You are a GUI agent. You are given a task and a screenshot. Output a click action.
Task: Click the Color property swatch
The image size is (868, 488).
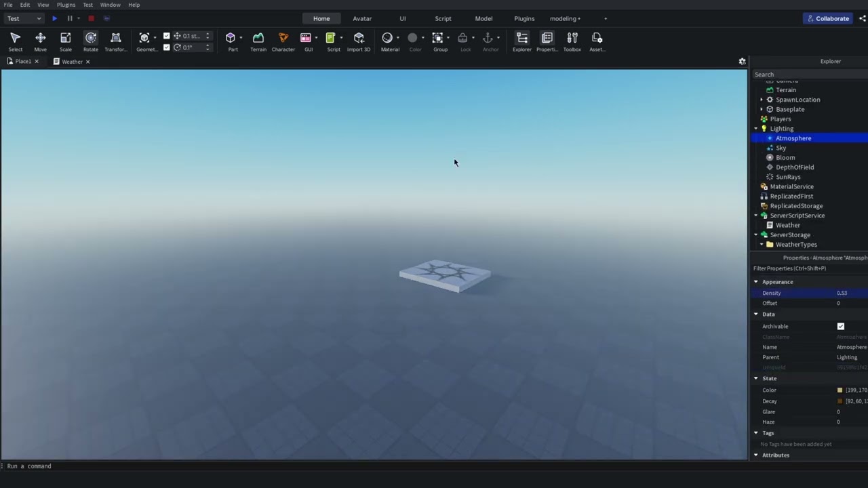click(x=840, y=390)
